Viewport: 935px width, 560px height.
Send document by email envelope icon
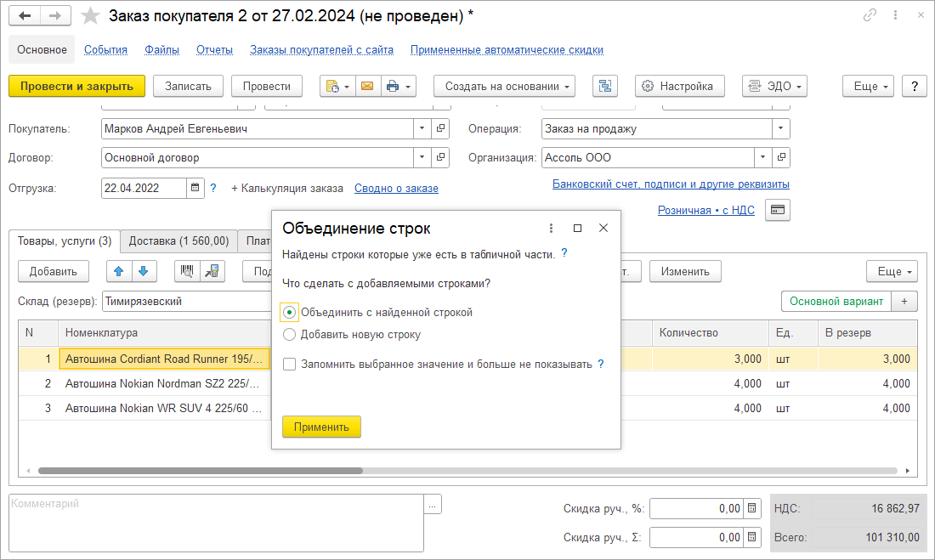tap(367, 87)
